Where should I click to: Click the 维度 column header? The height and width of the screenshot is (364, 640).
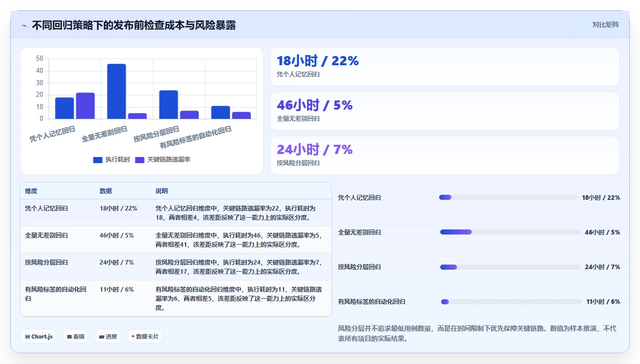click(31, 191)
